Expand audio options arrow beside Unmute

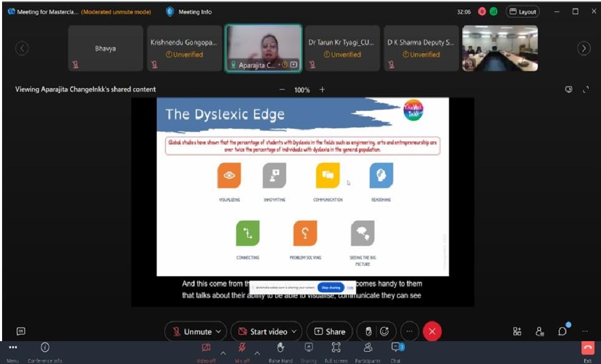(x=218, y=332)
